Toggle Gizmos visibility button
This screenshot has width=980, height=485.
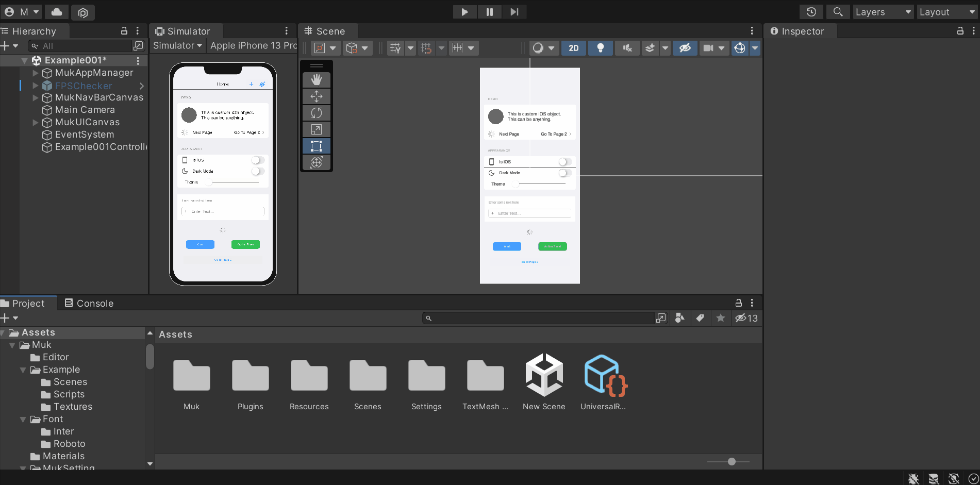(739, 48)
